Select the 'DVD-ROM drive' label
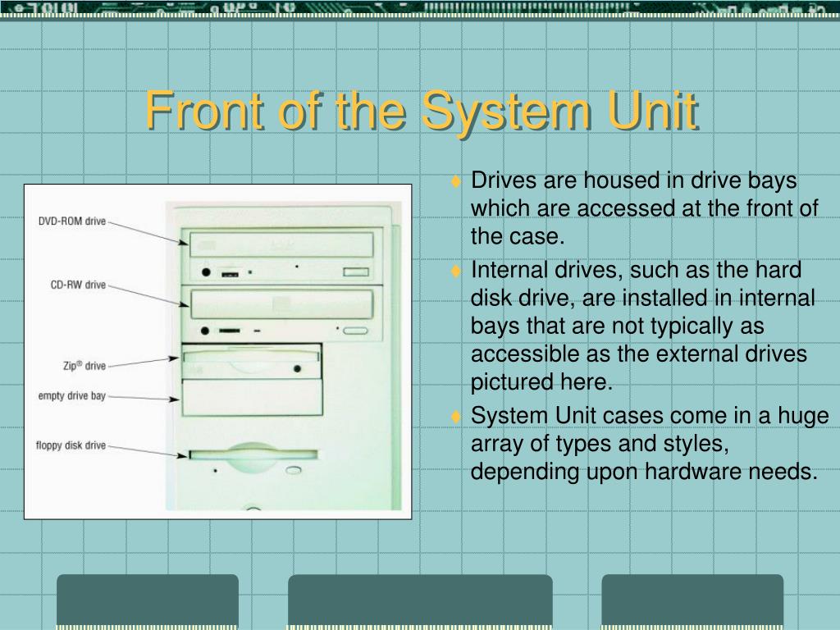 72,221
